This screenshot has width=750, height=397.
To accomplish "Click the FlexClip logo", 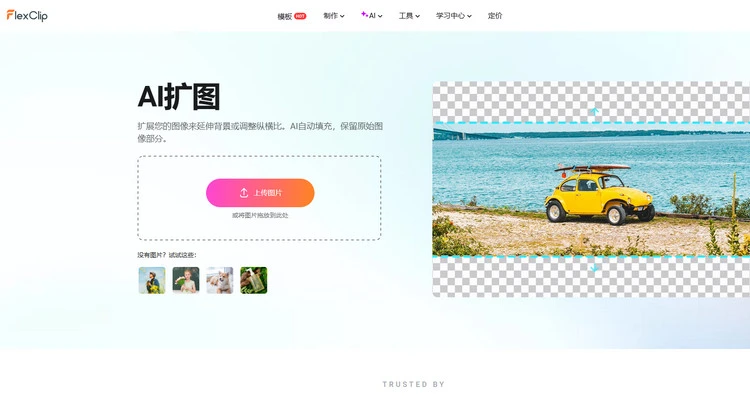I will tap(27, 15).
